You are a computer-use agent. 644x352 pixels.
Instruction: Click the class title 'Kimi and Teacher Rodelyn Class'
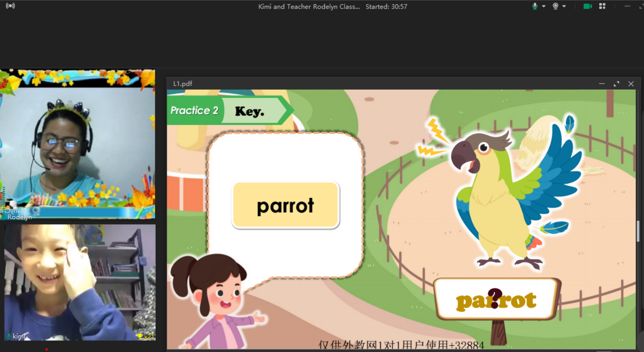pos(309,6)
